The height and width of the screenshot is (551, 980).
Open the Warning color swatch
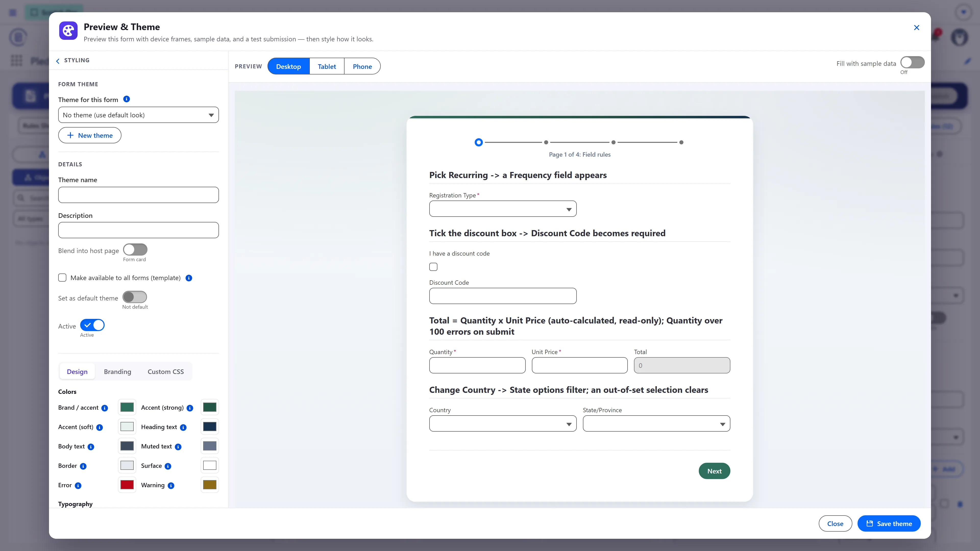click(x=210, y=485)
